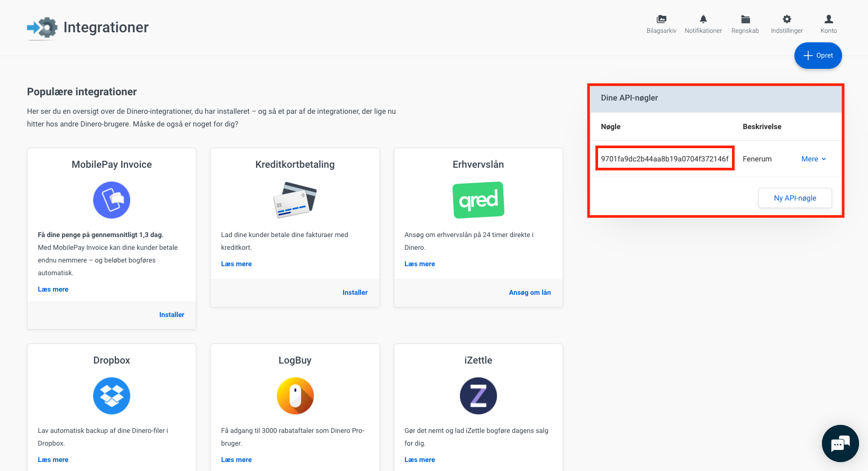
Task: Click Læs mere under MobilePay Invoice
Action: [x=53, y=289]
